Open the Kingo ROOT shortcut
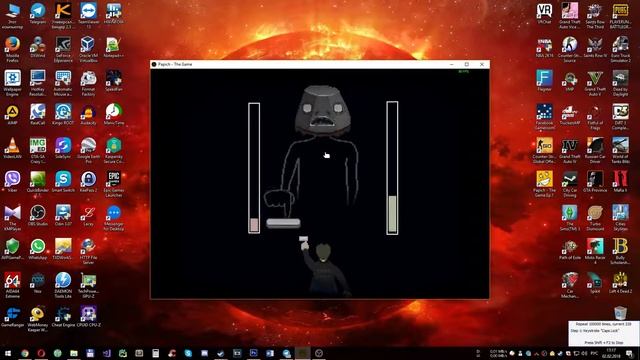640x360 pixels. pyautogui.click(x=63, y=114)
